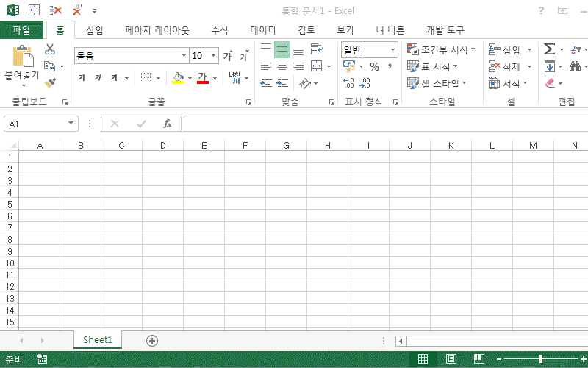Toggle align text left
588x368 pixels.
[266, 66]
